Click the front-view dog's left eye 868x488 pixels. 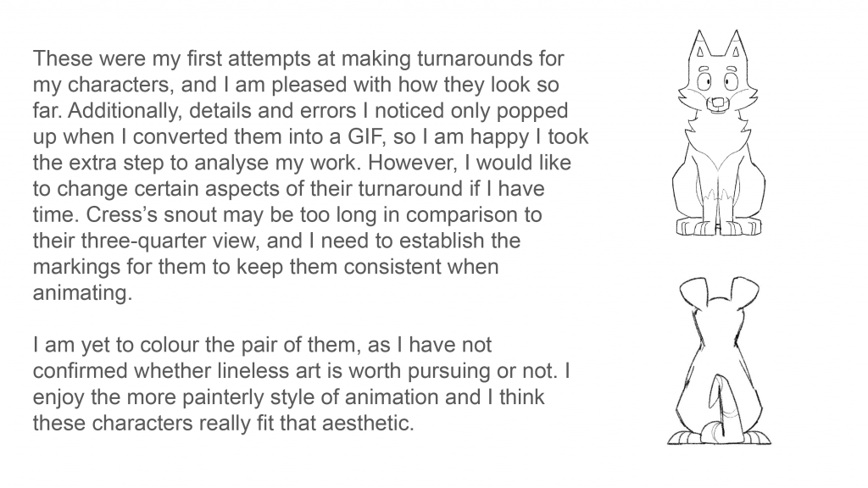(x=704, y=82)
